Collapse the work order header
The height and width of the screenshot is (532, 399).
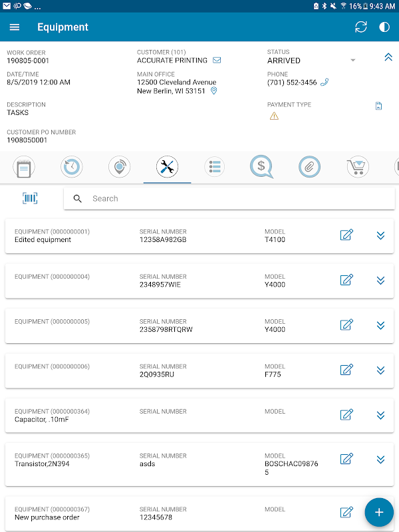point(388,58)
